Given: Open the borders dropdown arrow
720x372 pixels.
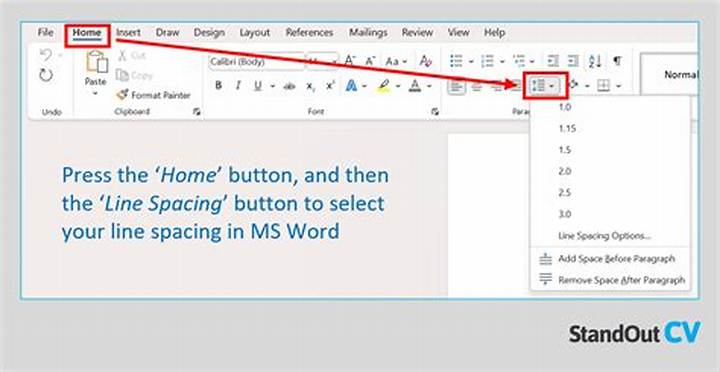Looking at the screenshot, I should coord(619,86).
